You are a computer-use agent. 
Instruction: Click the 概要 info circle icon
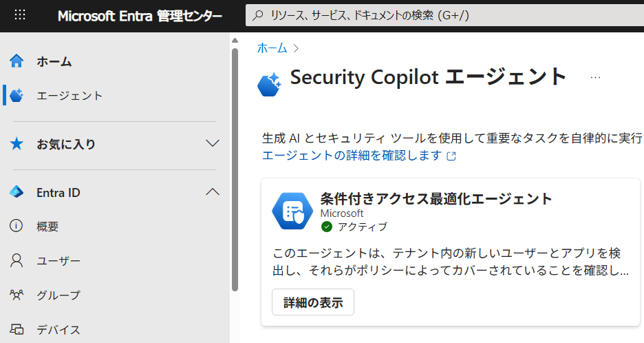click(17, 226)
